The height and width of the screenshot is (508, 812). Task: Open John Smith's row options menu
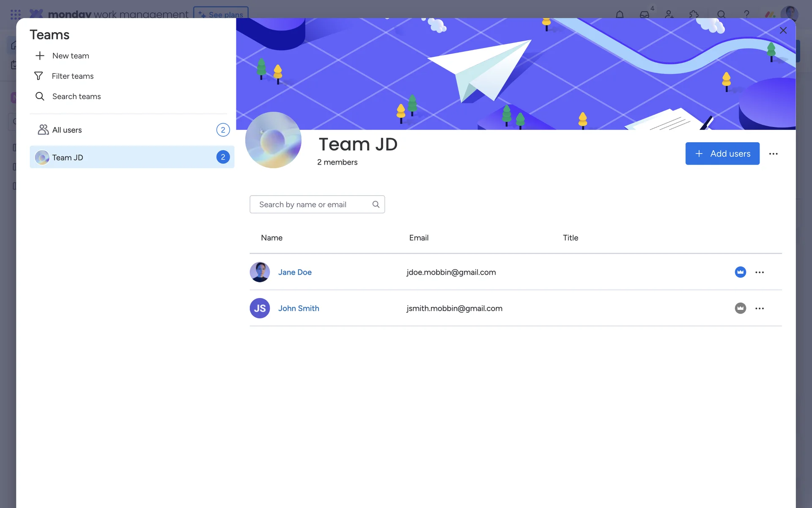click(760, 308)
